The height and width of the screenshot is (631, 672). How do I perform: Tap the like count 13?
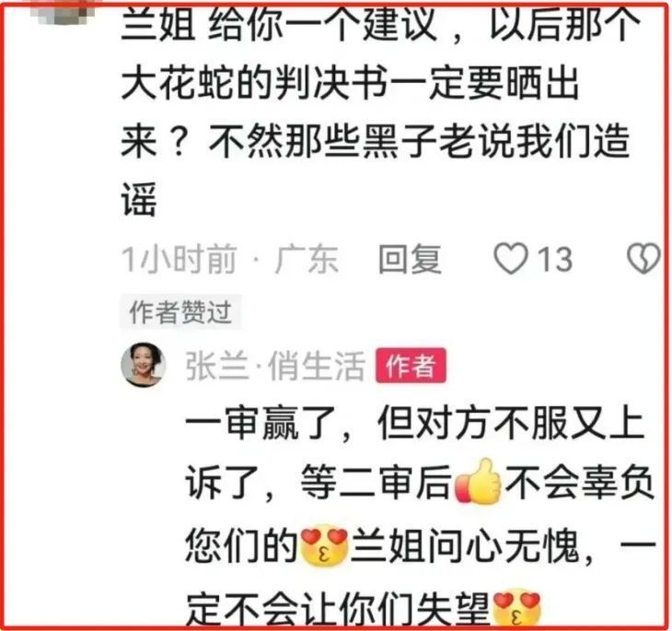click(x=555, y=259)
